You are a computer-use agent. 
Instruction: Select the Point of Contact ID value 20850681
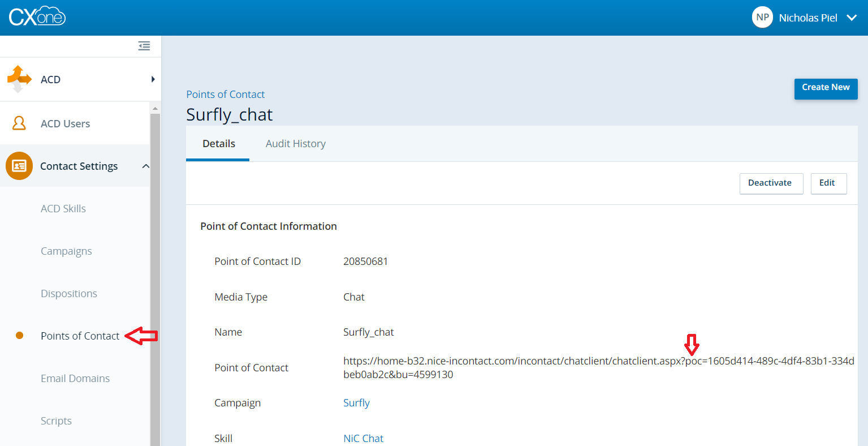pos(365,261)
